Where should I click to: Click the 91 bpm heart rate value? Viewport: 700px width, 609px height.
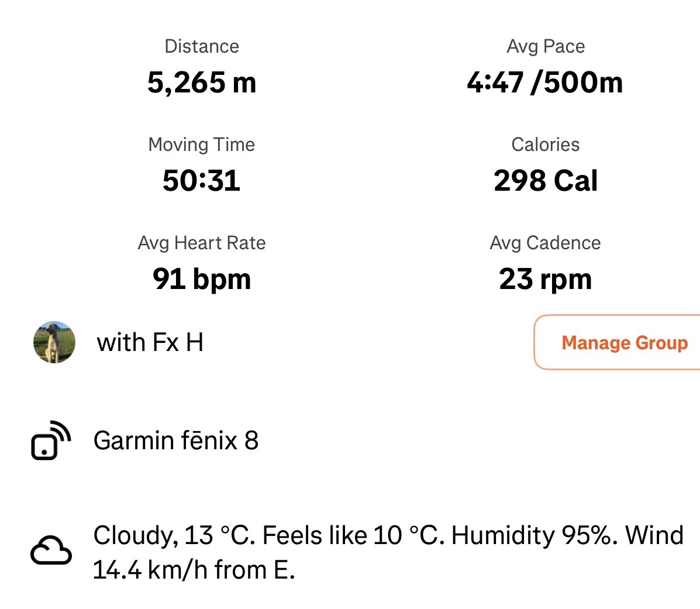(202, 279)
